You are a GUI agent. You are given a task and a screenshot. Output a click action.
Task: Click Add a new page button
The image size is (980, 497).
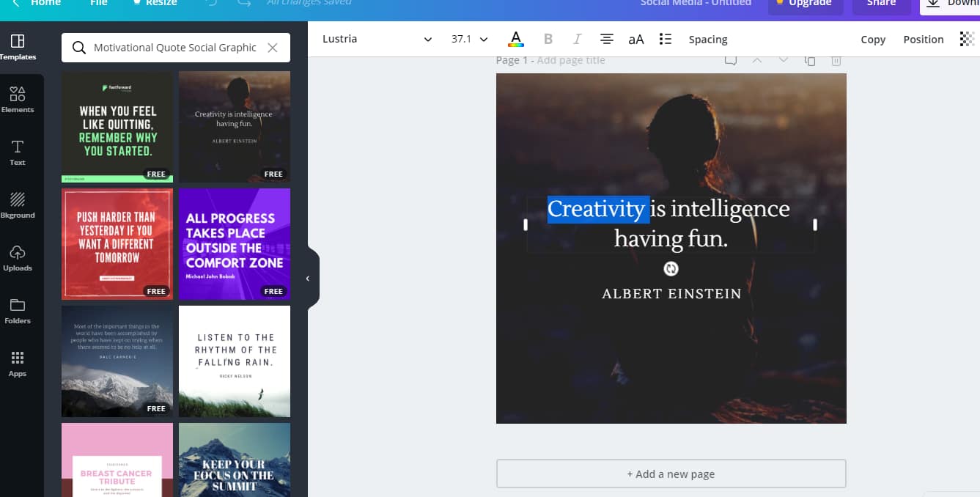tap(671, 474)
